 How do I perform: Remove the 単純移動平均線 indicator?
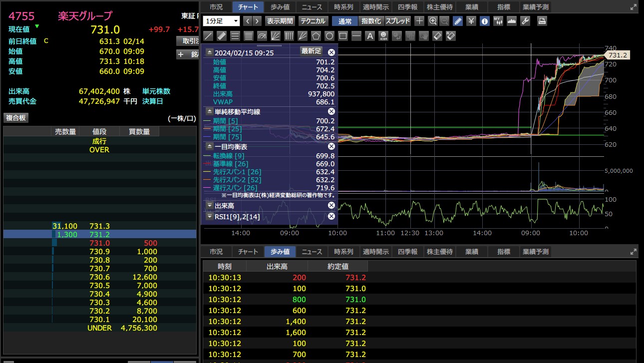point(331,112)
